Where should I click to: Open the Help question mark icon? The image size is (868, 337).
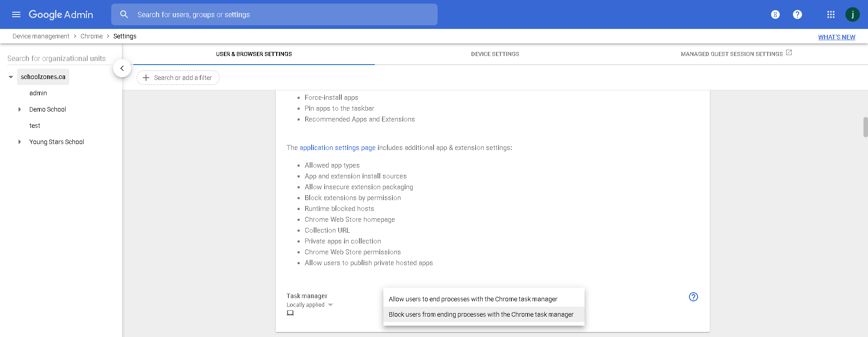(797, 14)
